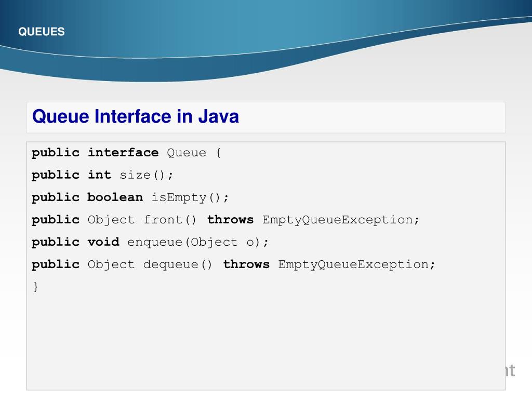Click the 'public interface Queue {' line

tap(127, 153)
